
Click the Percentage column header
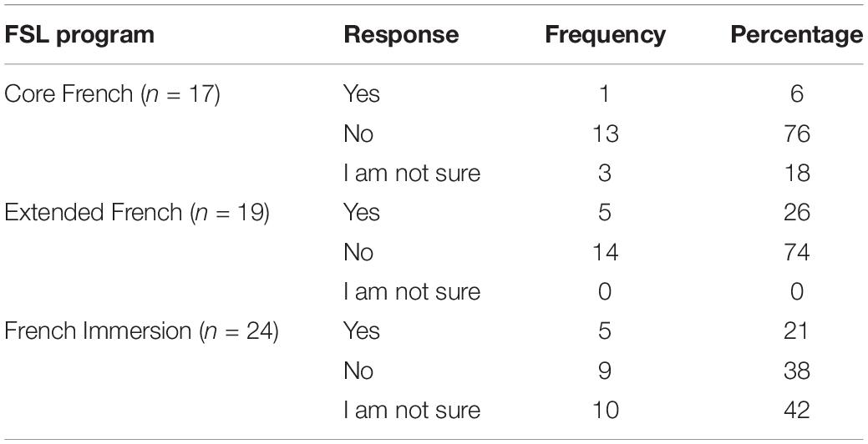[797, 36]
